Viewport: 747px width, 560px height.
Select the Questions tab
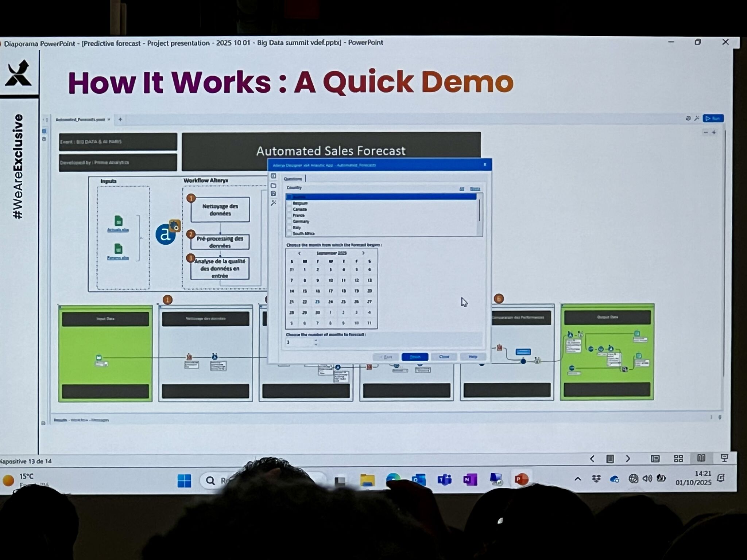coord(293,179)
